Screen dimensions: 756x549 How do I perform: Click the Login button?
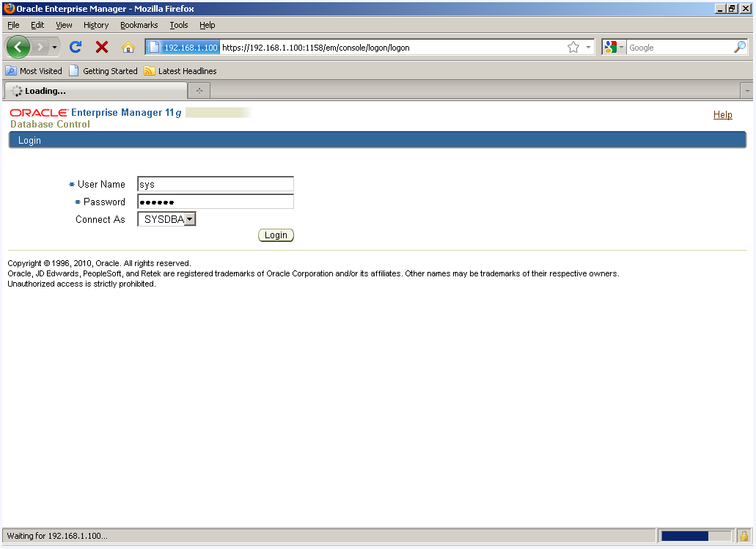[276, 235]
